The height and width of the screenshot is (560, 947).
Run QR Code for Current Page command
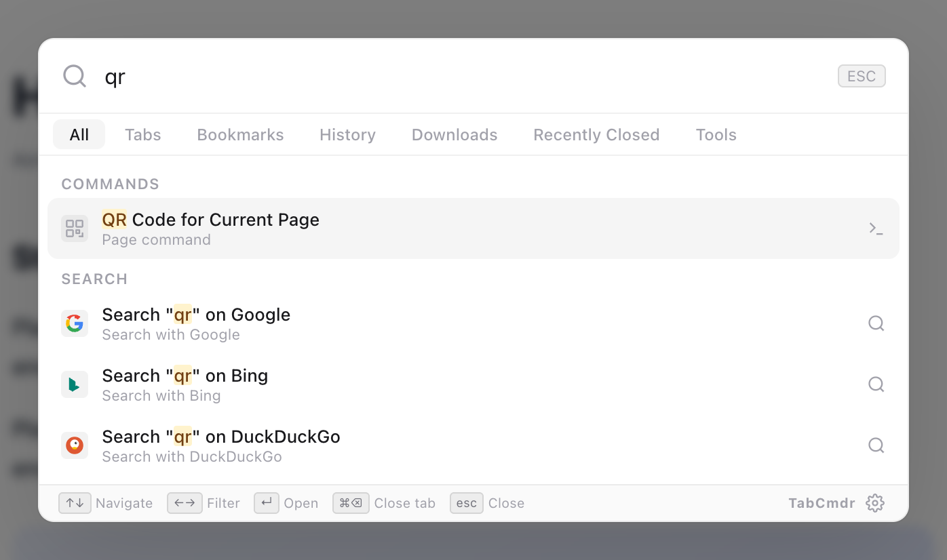473,228
